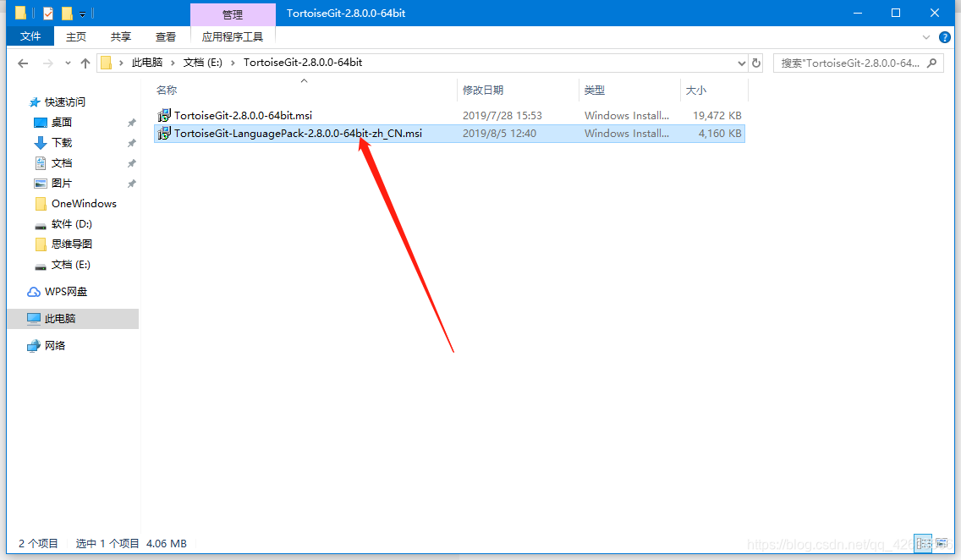
Task: Select the 管理 contextual tab
Action: (x=233, y=14)
